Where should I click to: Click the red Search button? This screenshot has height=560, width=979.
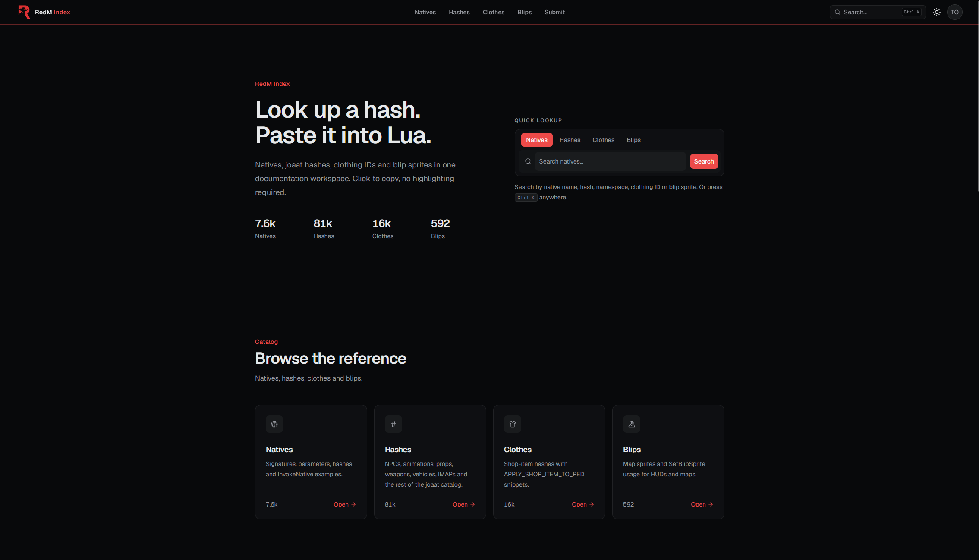704,161
